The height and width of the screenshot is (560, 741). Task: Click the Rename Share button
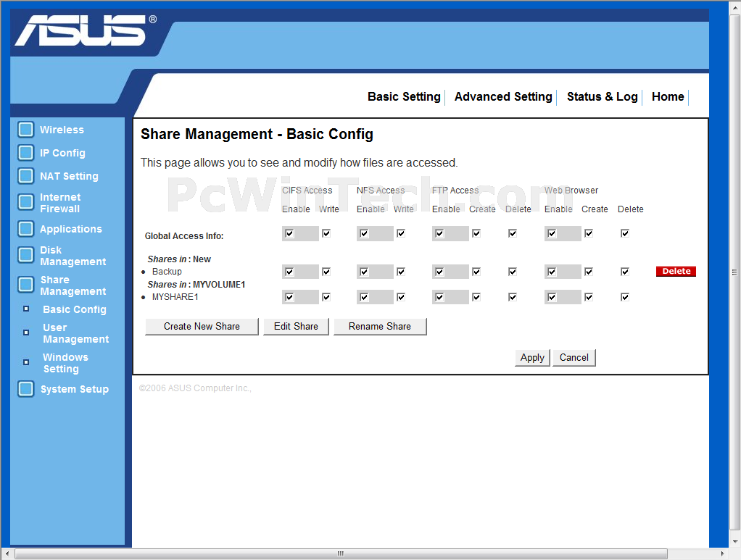coord(380,326)
